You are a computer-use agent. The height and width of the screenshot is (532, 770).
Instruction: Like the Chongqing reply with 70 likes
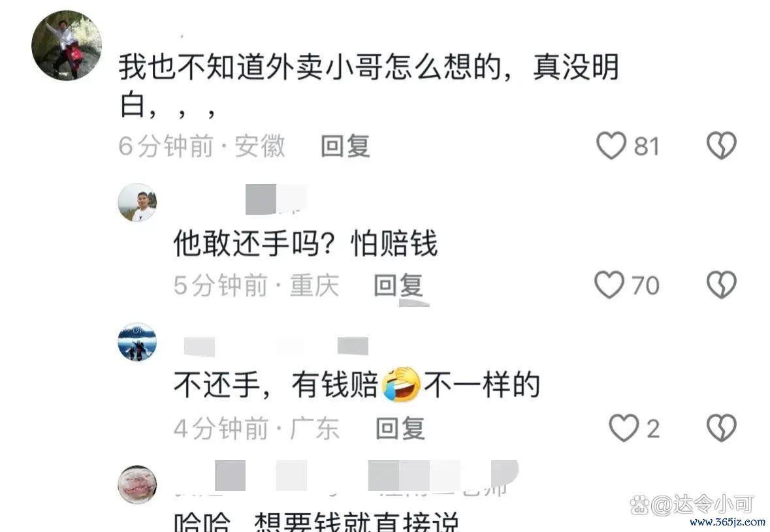coord(609,285)
